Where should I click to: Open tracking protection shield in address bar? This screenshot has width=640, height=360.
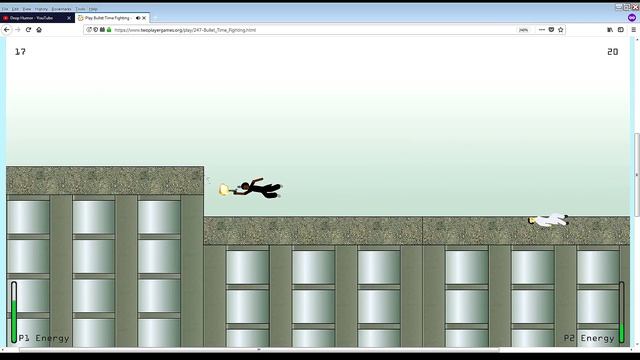point(96,30)
